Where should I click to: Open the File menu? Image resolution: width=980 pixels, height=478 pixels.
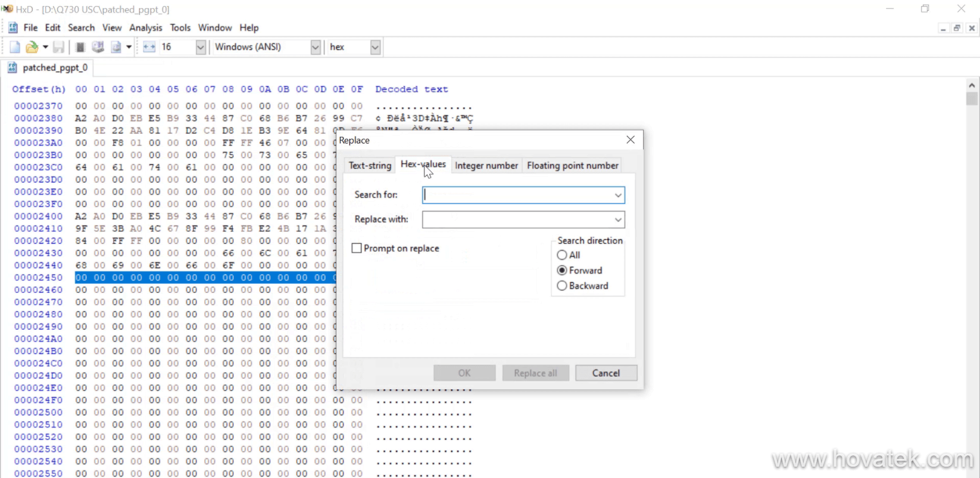point(30,27)
